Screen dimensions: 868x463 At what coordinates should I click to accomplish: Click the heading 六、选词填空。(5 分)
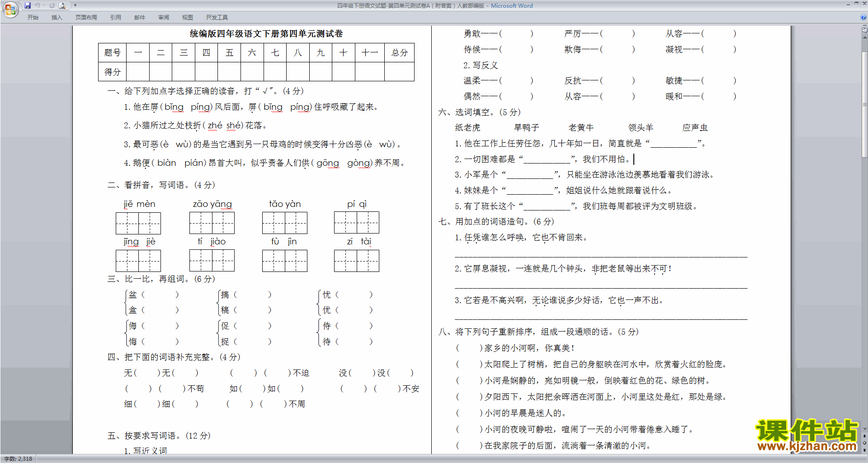click(480, 112)
